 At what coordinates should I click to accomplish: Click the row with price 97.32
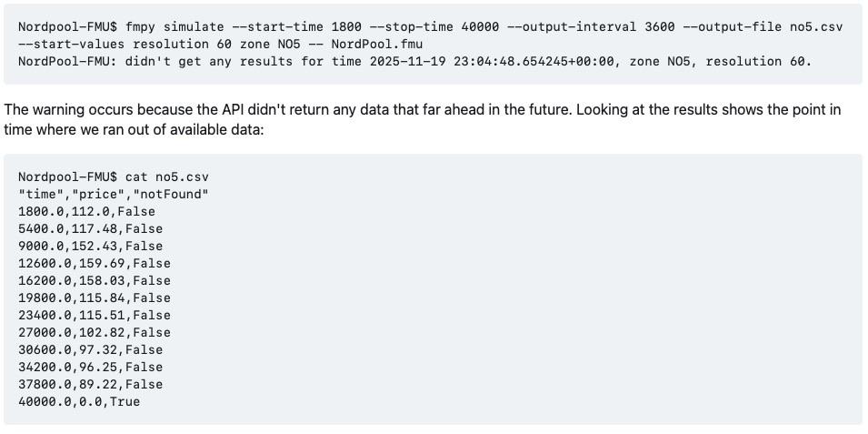click(90, 349)
